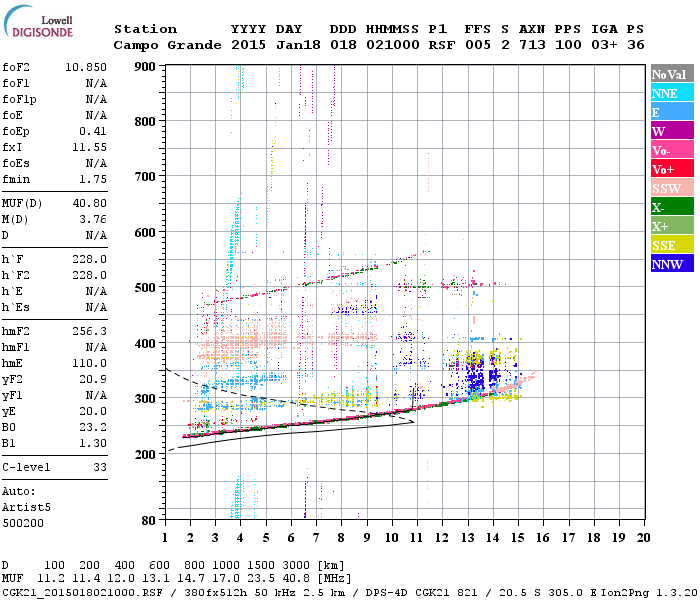This screenshot has width=700, height=600.
Task: Click the 15 MHz frequency axis label
Action: (x=517, y=538)
